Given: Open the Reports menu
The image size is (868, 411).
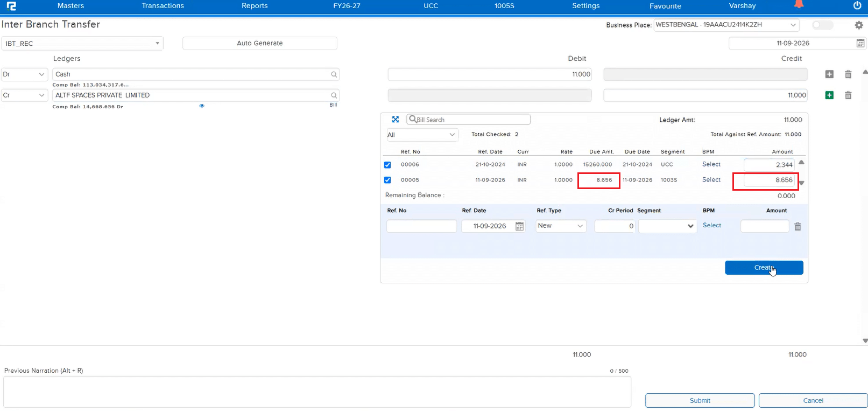Looking at the screenshot, I should (x=255, y=6).
